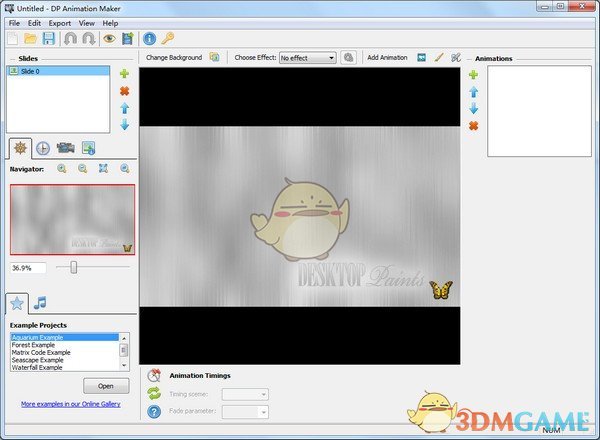The height and width of the screenshot is (440, 600).
Task: Open the View menu
Action: (87, 23)
